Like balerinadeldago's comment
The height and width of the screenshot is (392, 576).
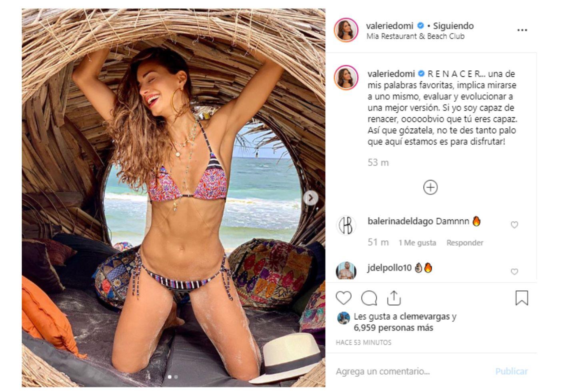coord(514,225)
